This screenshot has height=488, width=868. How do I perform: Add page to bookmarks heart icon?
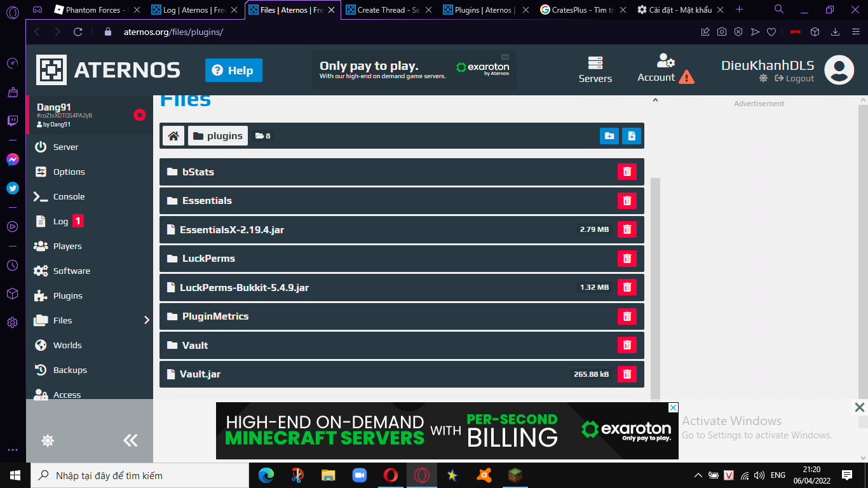coord(771,32)
